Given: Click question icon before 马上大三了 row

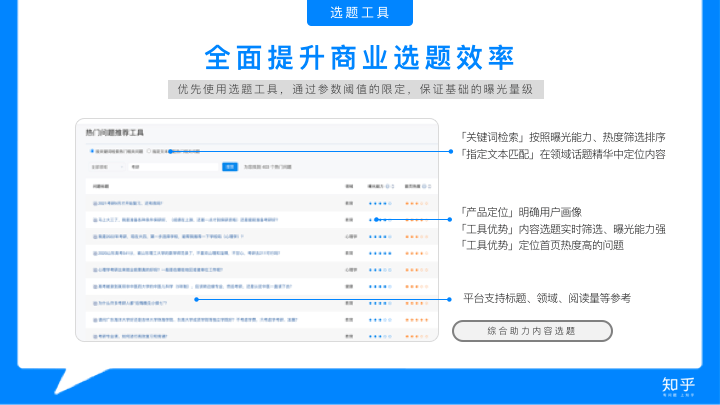Looking at the screenshot, I should coord(94,219).
